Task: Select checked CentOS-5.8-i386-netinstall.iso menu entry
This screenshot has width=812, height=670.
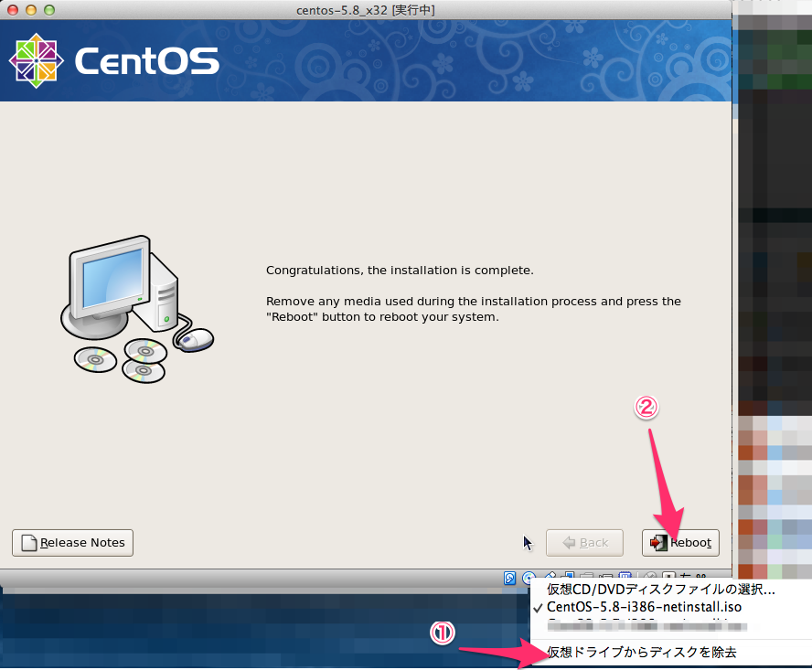Action: (x=644, y=607)
